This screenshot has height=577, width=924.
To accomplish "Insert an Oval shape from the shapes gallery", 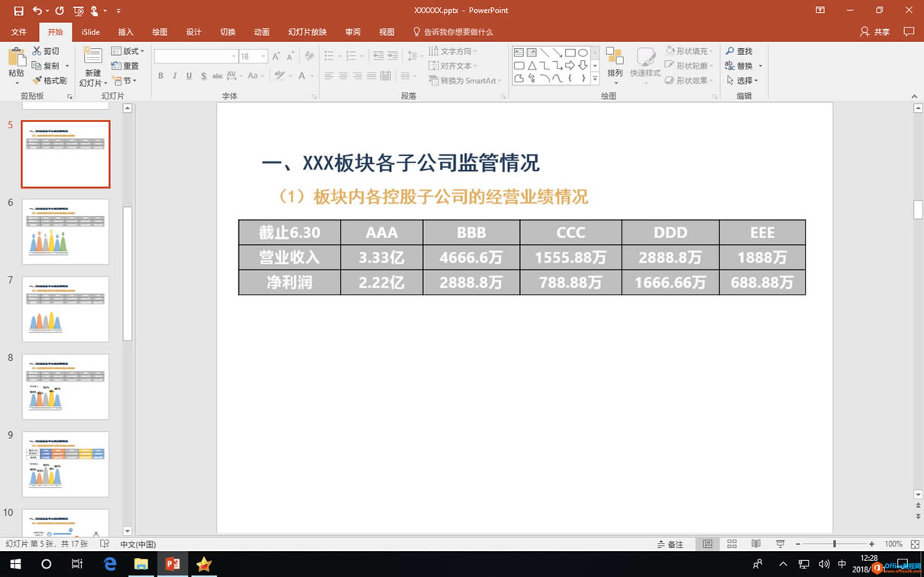I will 584,53.
